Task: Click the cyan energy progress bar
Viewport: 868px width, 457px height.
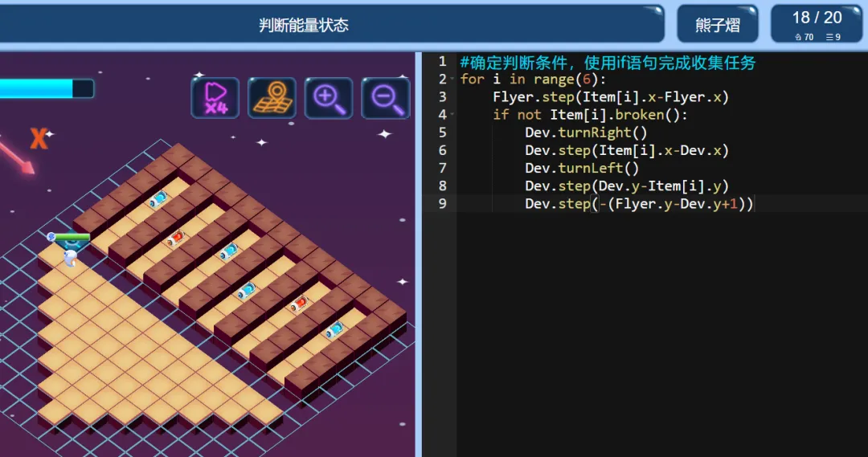Action: [47, 88]
